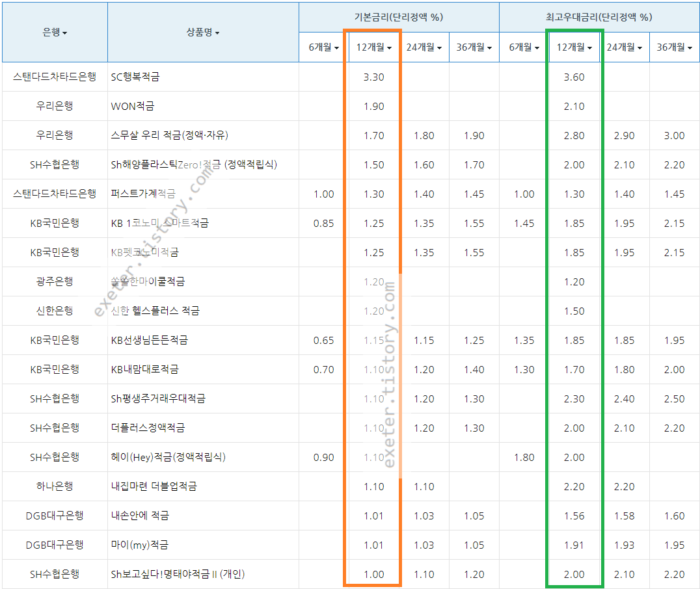Click 스탠다드차타드은행 in the SC행복적금 row

click(55, 77)
